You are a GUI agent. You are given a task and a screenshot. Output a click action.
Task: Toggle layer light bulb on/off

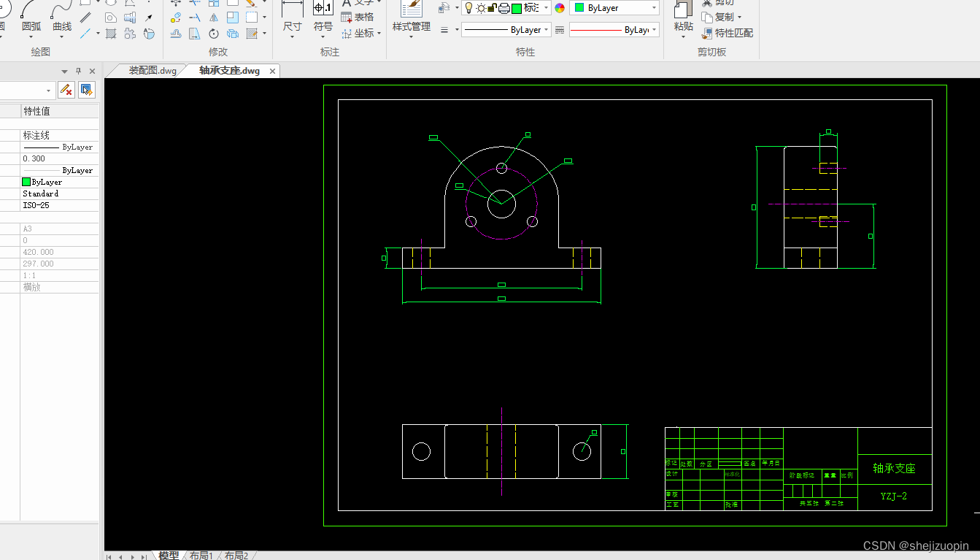(468, 8)
